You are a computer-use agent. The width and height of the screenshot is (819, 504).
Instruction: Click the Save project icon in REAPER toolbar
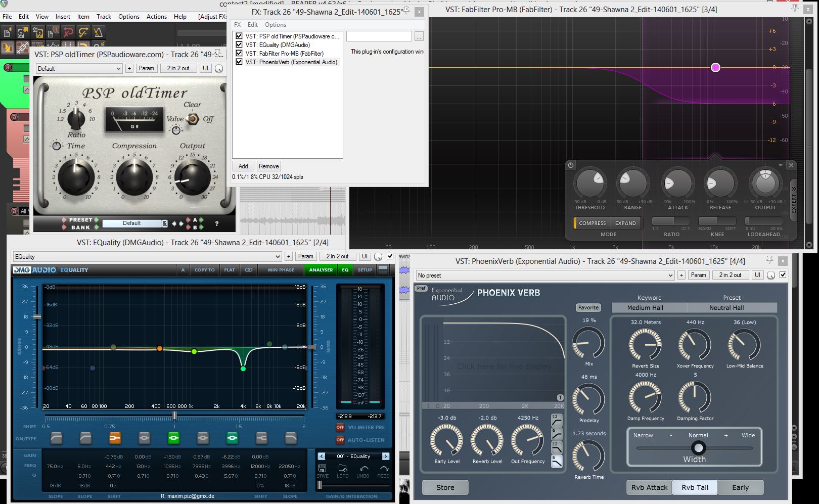point(38,33)
